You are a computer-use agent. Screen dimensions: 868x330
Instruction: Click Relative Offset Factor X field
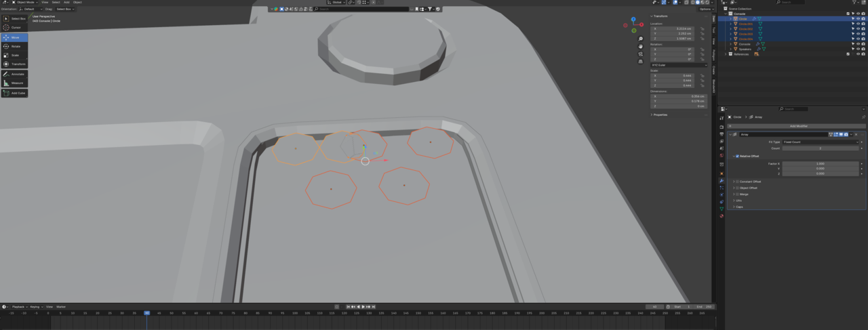tap(821, 163)
